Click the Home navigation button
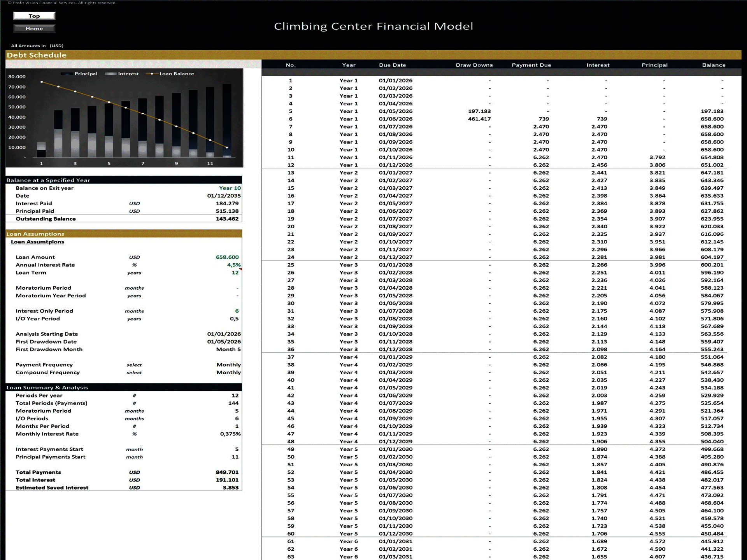 tap(34, 28)
